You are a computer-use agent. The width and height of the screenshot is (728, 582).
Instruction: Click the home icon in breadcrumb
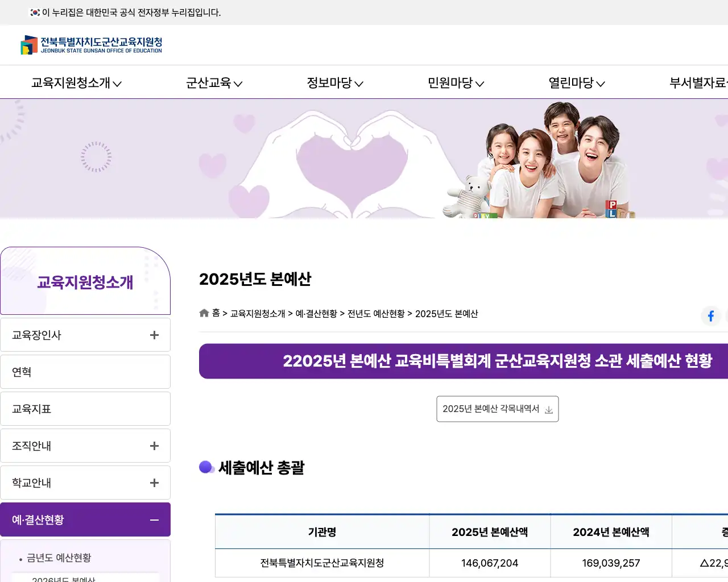204,313
